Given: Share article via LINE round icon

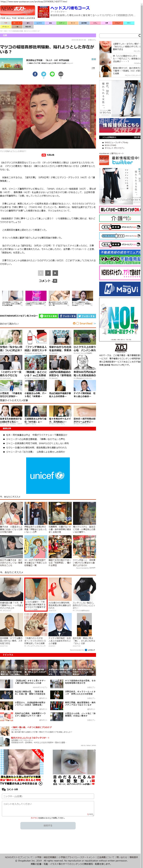Looking at the screenshot, I should click(x=52, y=74).
